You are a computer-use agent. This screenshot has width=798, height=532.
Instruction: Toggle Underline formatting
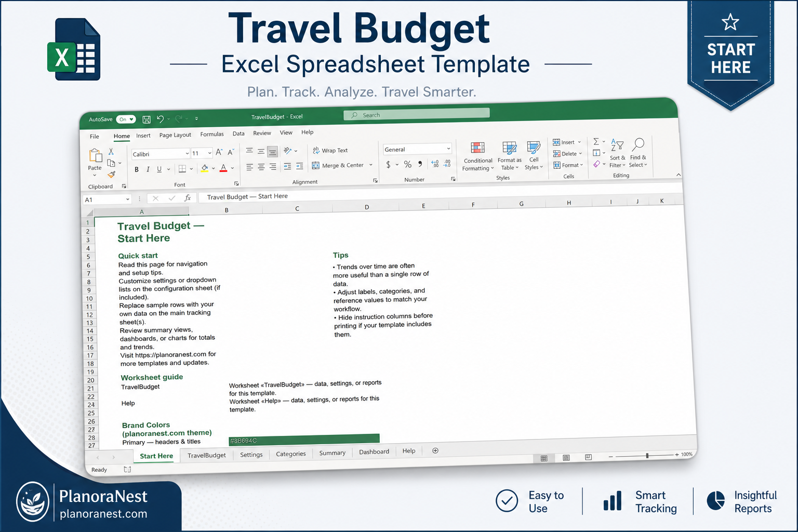159,169
